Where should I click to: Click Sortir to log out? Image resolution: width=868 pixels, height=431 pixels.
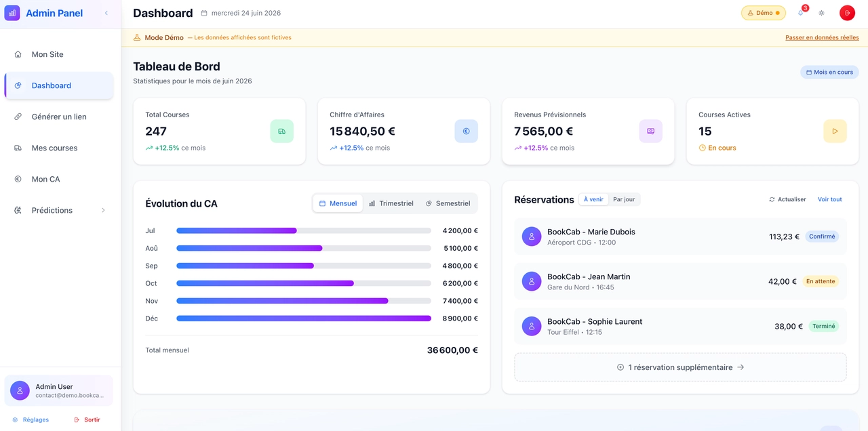(87, 419)
